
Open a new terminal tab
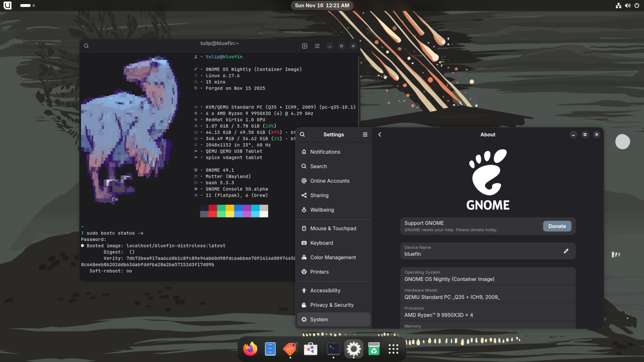pos(305,46)
